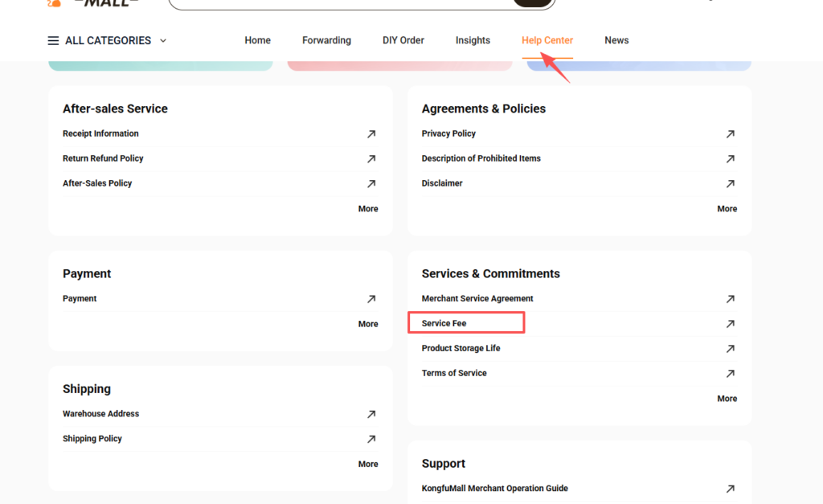Image resolution: width=823 pixels, height=504 pixels.
Task: Expand the ALL CATEGORIES dropdown chevron
Action: 163,41
